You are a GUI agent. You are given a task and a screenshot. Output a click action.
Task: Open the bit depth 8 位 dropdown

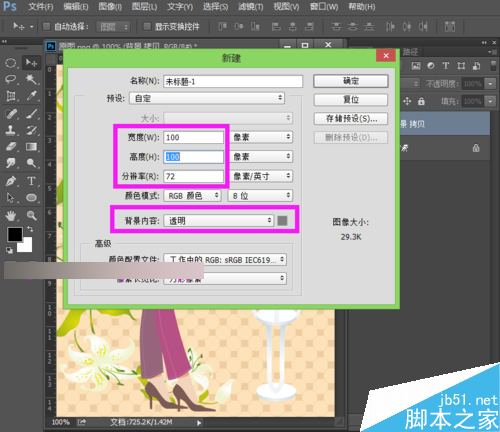click(260, 196)
